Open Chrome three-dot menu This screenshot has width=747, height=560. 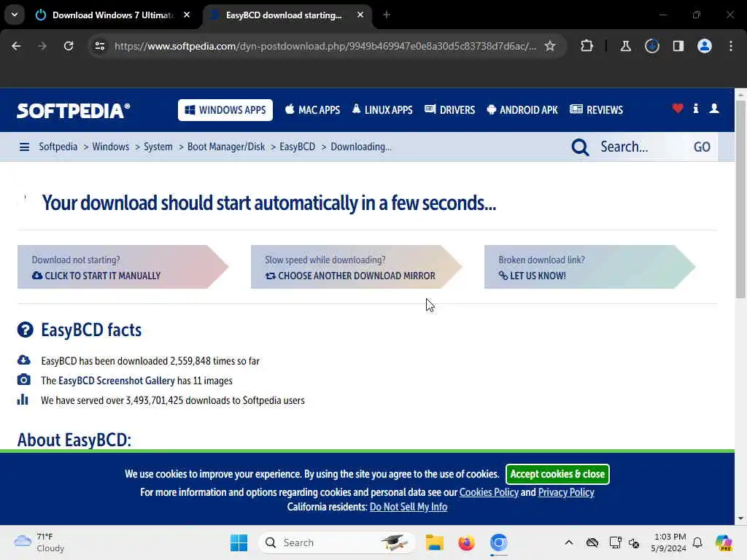[731, 46]
